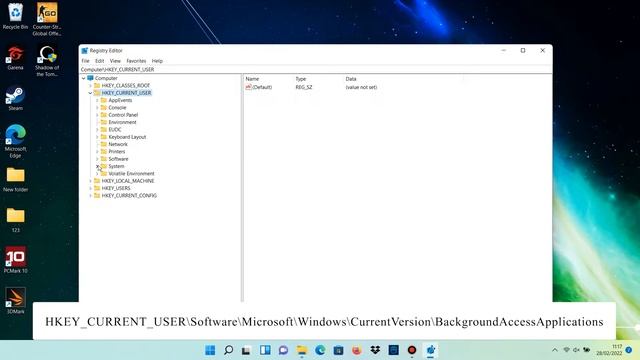Select the EUDC key
The height and width of the screenshot is (360, 640).
coord(115,129)
